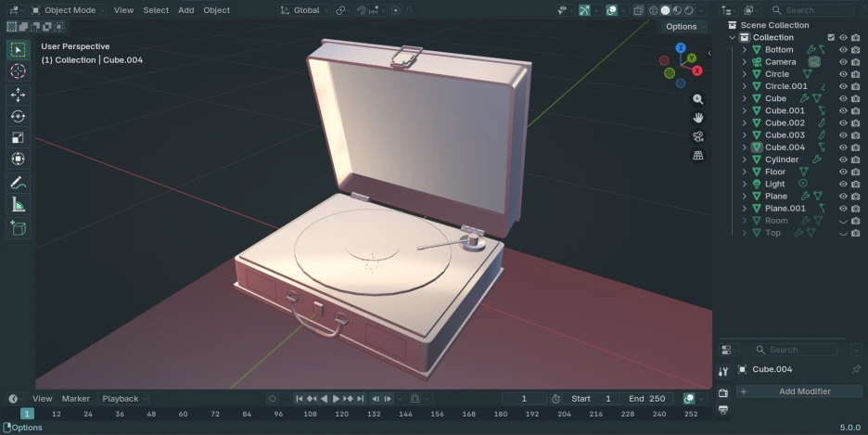Toggle proportional editing
The height and width of the screenshot is (435, 868).
(x=396, y=10)
